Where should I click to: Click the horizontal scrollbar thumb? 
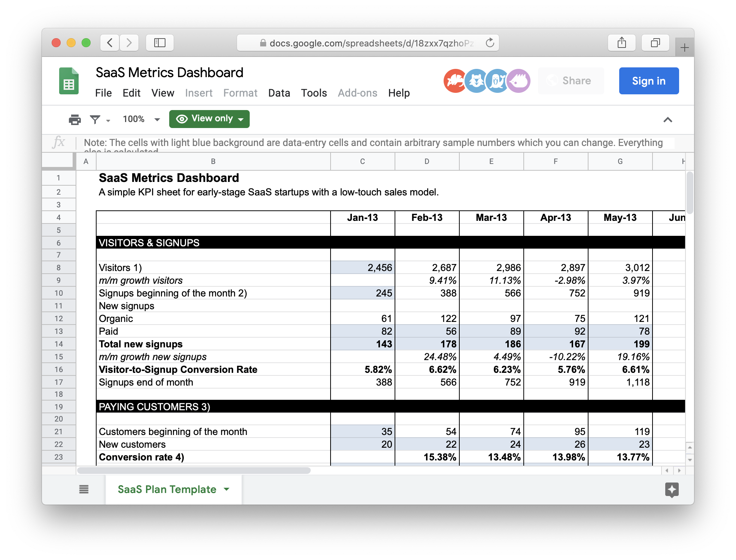(194, 470)
